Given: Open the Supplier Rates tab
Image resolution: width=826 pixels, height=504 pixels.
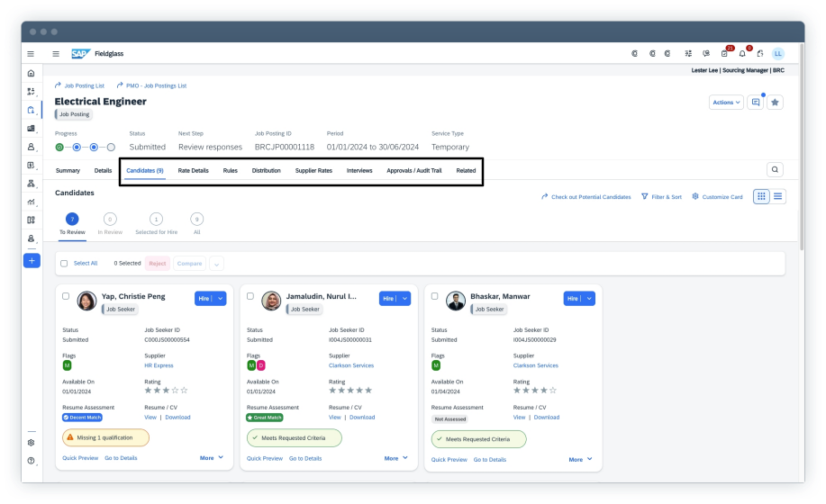Looking at the screenshot, I should (313, 170).
